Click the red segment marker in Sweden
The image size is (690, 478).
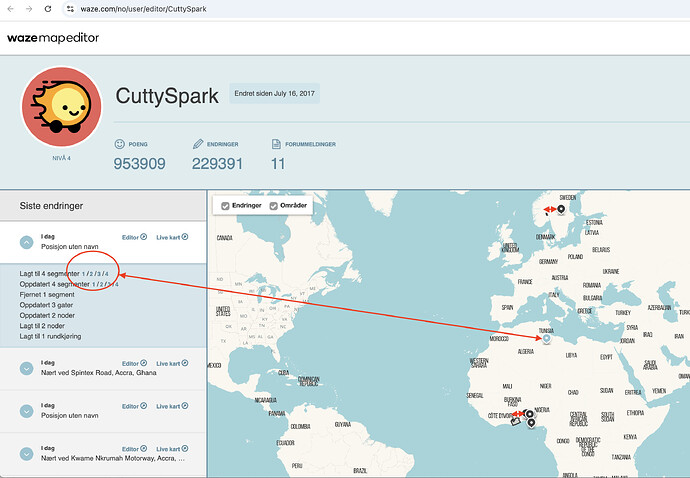pos(548,209)
